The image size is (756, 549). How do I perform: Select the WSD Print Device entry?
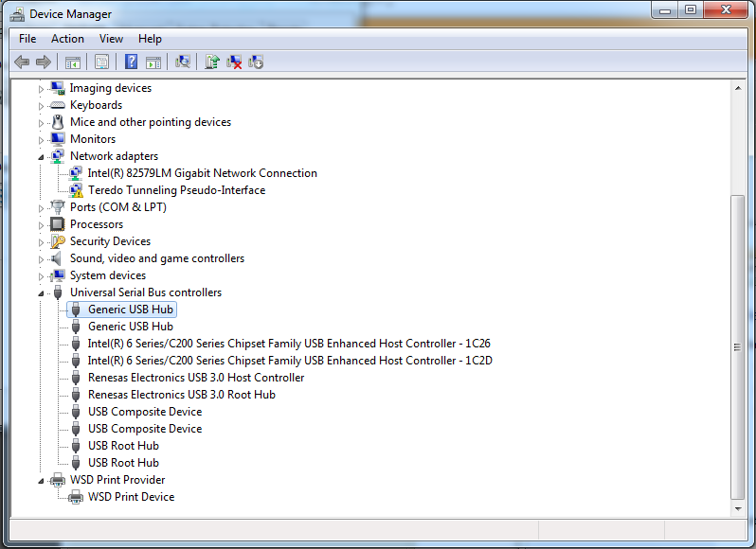(131, 497)
